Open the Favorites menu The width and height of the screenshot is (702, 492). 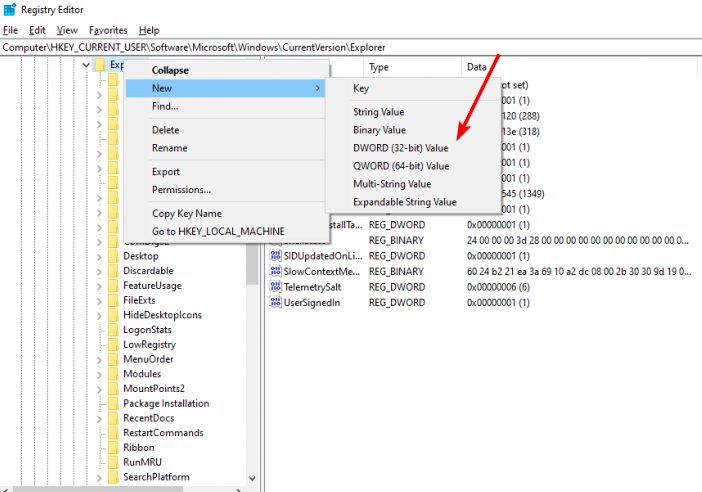[108, 30]
